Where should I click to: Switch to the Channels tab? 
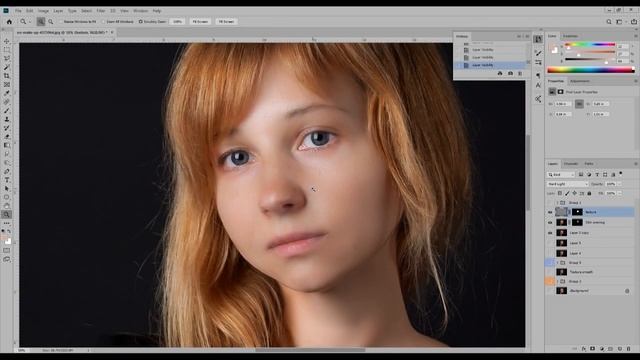571,164
